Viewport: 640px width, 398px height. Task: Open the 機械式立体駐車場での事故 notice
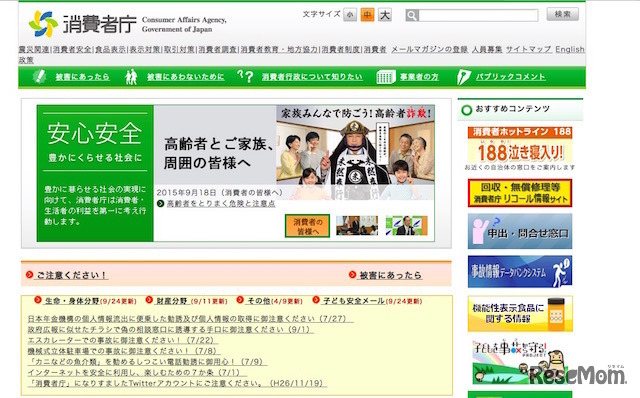click(x=124, y=351)
